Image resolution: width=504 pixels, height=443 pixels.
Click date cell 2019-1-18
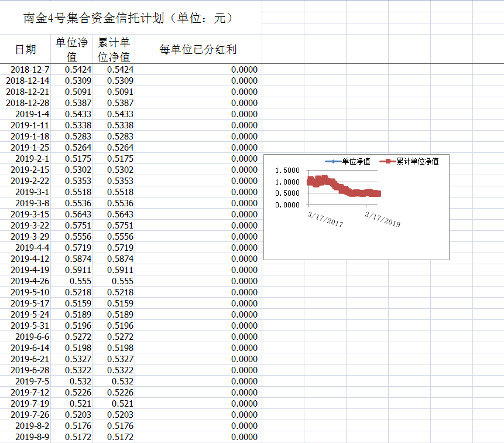coord(25,137)
